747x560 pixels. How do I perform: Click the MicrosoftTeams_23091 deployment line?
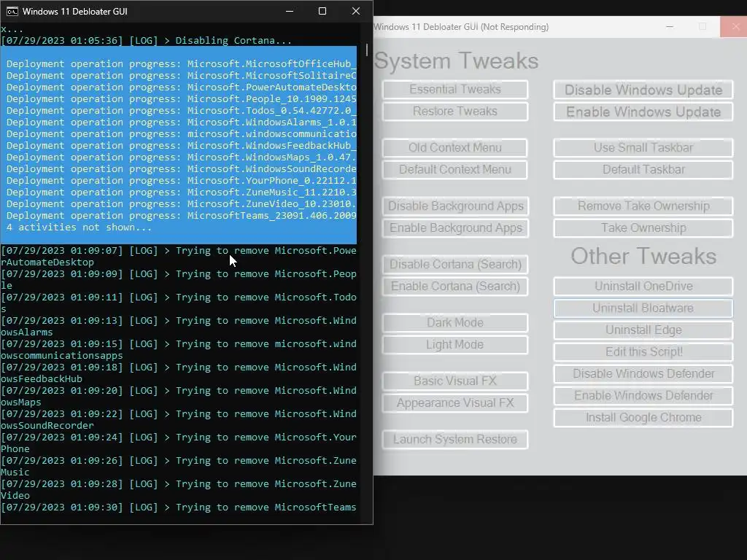tap(181, 216)
